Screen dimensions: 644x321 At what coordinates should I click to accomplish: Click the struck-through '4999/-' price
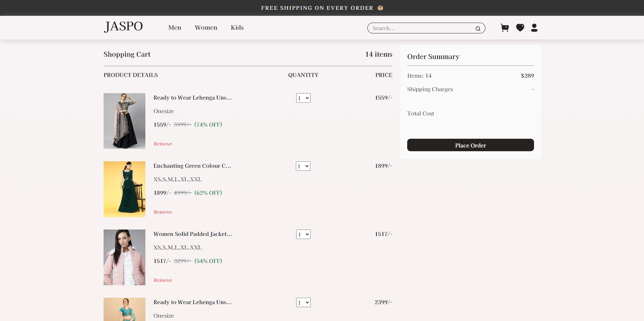(x=183, y=193)
